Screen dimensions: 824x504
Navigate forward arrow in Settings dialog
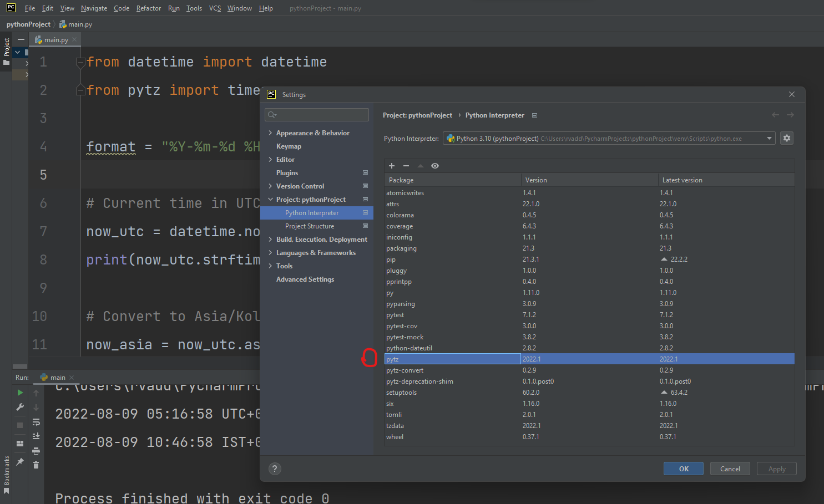pyautogui.click(x=790, y=115)
